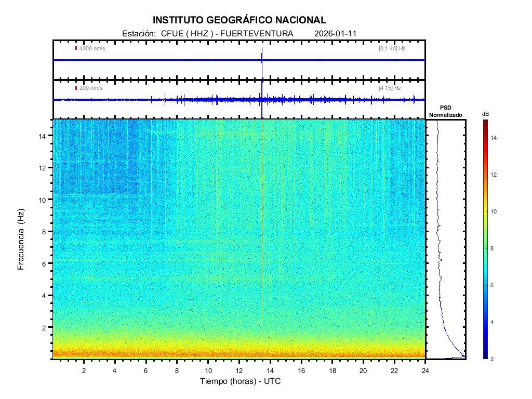This screenshot has height=399, width=532.
Task: Click the orange low-frequency band at the spectrogram bottom
Action: (239, 352)
